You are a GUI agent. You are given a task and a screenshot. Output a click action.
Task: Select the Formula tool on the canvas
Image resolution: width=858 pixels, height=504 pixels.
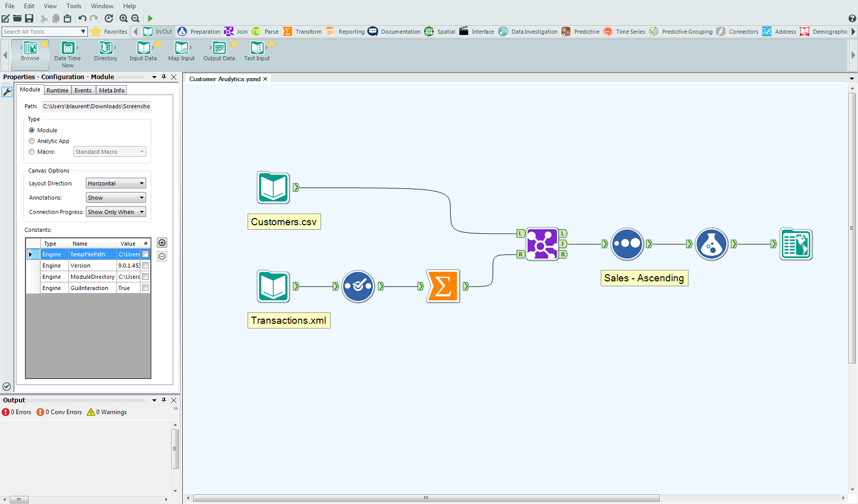711,244
